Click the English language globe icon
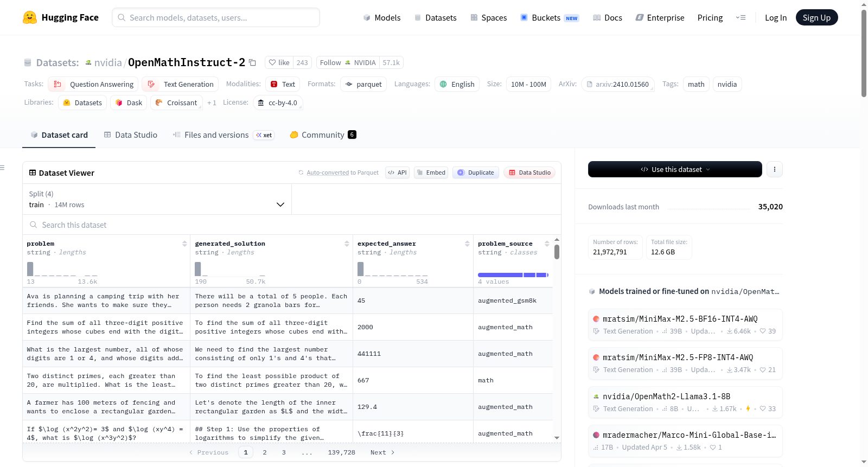This screenshot has width=868, height=467. pos(443,84)
